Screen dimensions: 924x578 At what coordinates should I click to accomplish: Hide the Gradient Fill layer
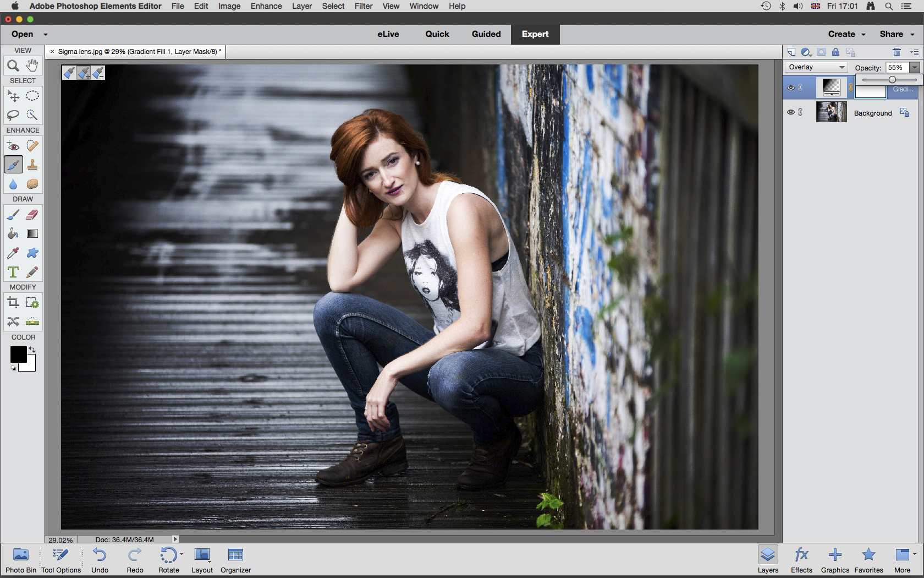point(791,88)
